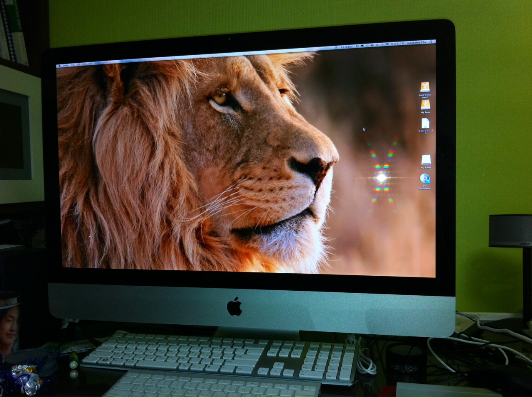Click the lion wallpaper desktop background

(187, 166)
